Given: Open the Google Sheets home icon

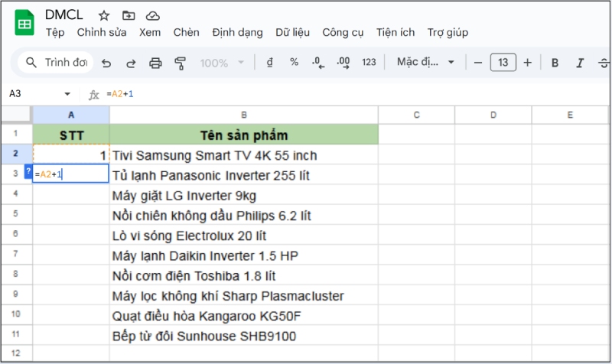Looking at the screenshot, I should [24, 23].
